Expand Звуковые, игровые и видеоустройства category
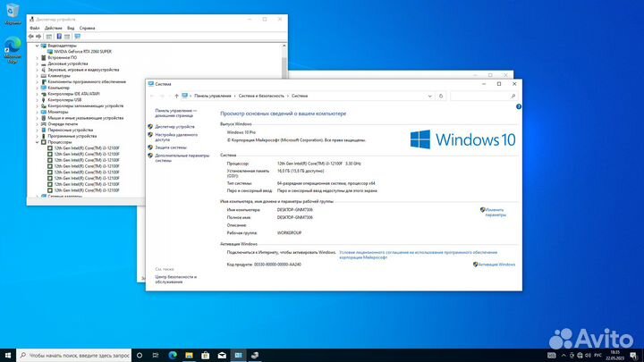Image resolution: width=644 pixels, height=362 pixels. tap(37, 70)
